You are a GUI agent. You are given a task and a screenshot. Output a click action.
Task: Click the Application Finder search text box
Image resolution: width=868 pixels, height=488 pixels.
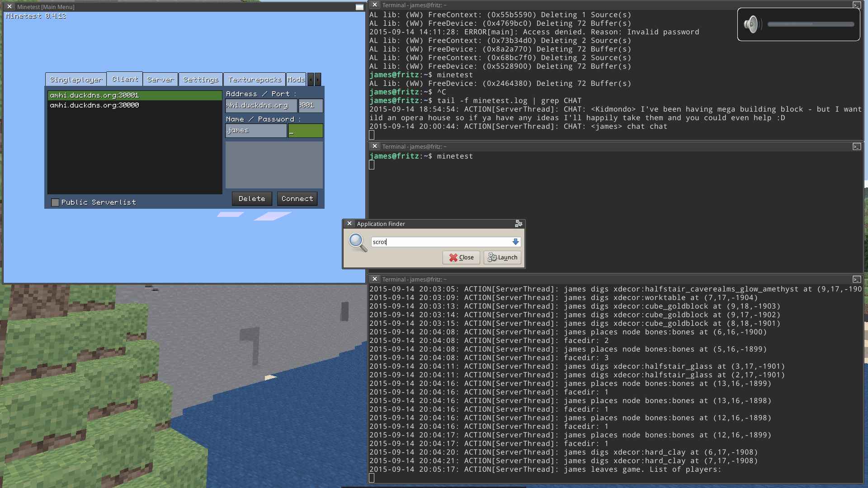441,242
